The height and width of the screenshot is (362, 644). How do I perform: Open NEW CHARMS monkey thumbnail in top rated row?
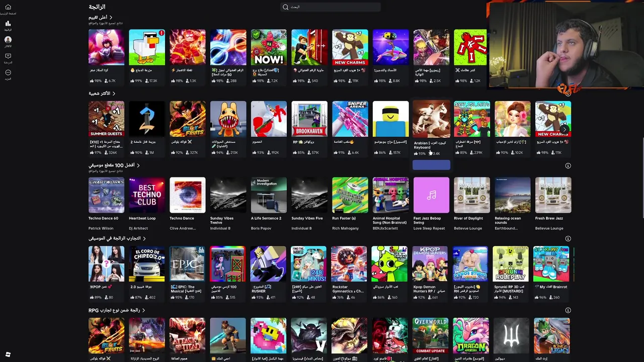pos(350,47)
